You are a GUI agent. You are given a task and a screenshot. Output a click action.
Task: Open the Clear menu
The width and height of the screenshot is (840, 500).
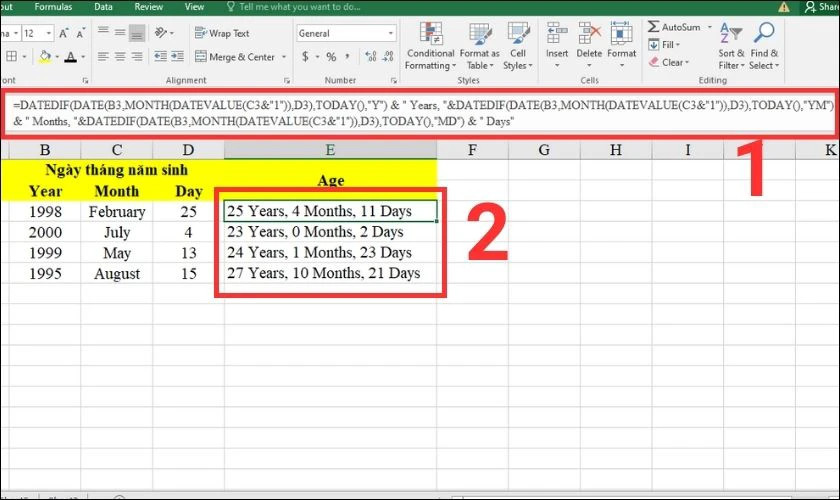668,62
